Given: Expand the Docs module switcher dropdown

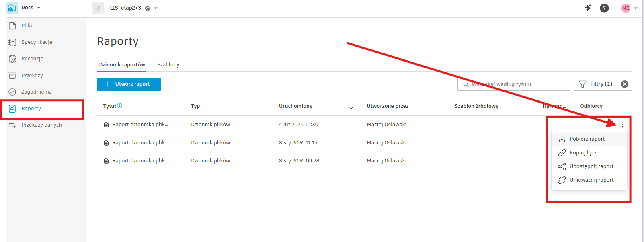Looking at the screenshot, I should click(x=39, y=8).
